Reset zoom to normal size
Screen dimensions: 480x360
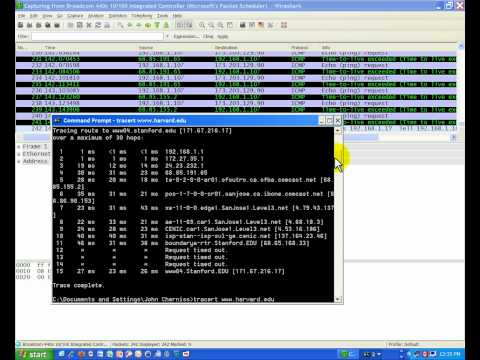[220, 25]
